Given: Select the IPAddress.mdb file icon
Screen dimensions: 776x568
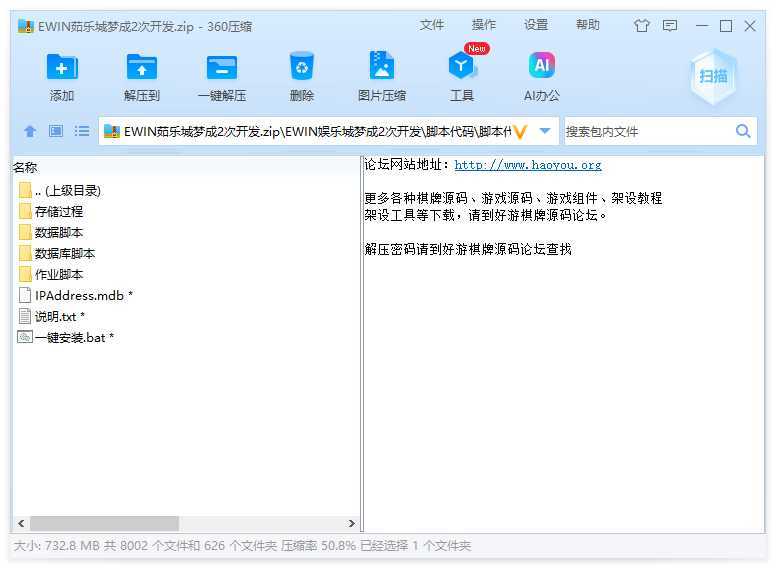Looking at the screenshot, I should tap(25, 295).
